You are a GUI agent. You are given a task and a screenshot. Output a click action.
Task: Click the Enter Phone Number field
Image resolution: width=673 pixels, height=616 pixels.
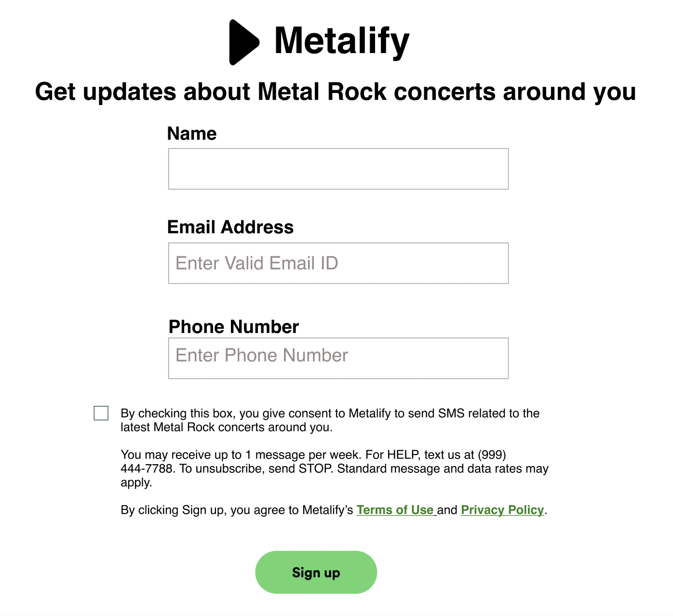pyautogui.click(x=338, y=358)
